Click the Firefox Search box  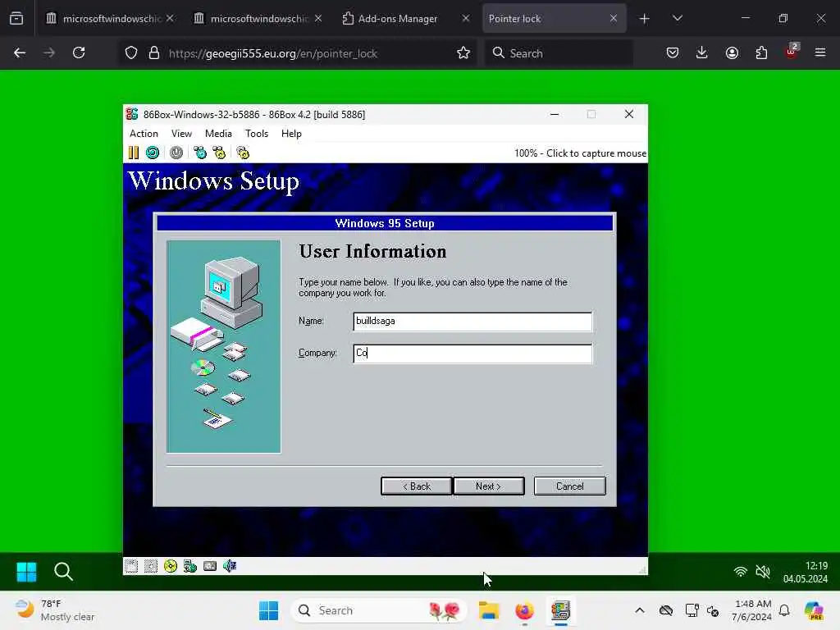[x=559, y=53]
